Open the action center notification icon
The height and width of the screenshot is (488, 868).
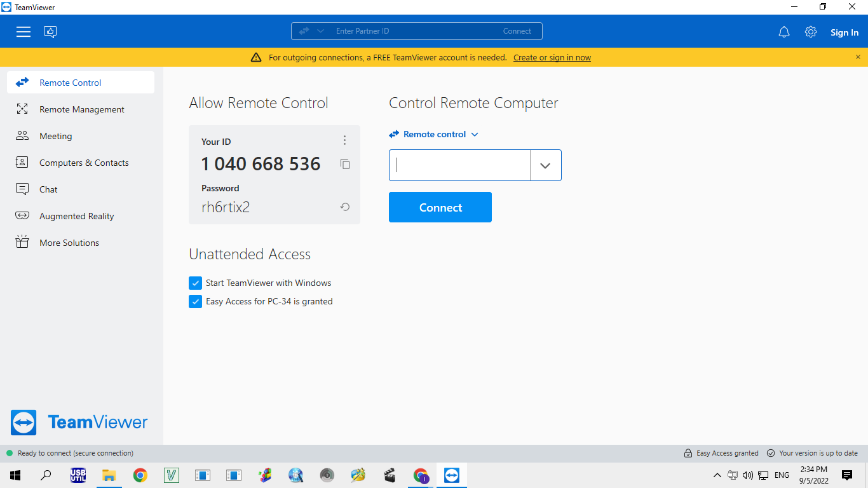847,475
